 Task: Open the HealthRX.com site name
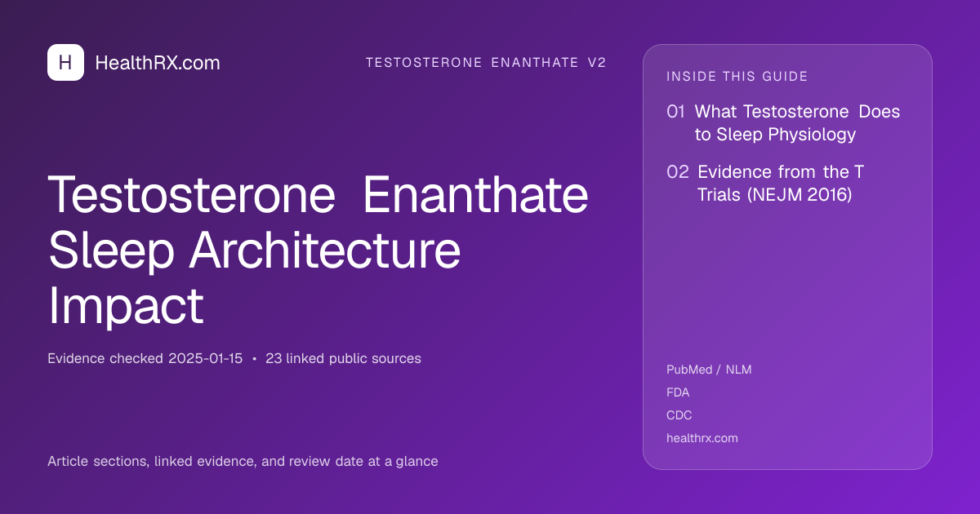pyautogui.click(x=158, y=63)
